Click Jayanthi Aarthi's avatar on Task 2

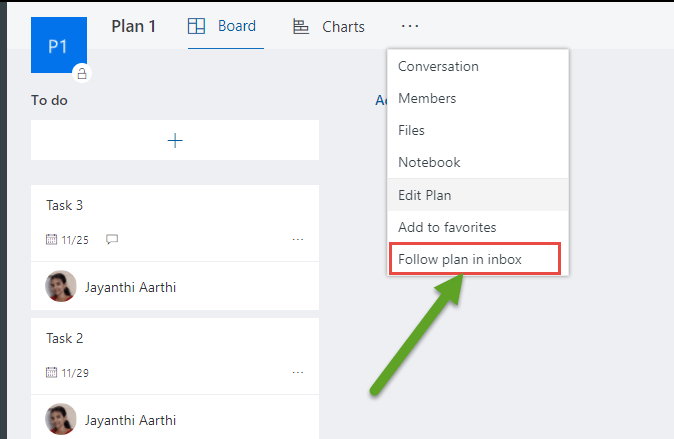61,420
